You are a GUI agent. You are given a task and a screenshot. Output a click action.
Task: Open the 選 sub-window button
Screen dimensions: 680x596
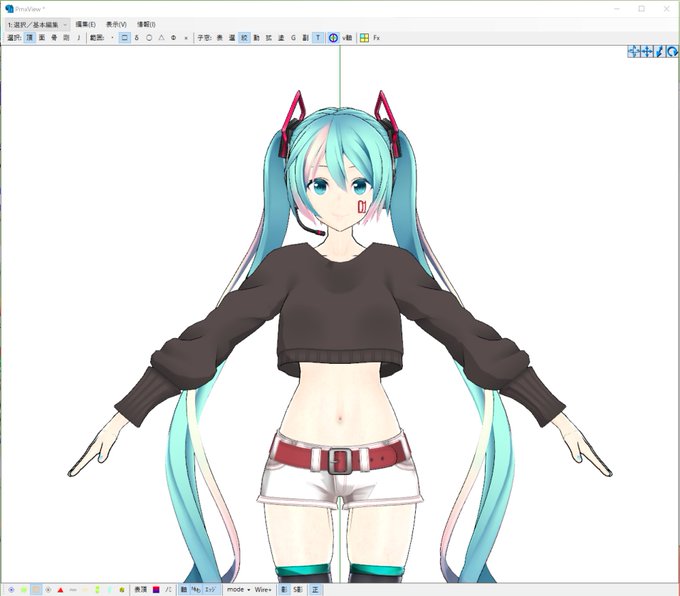coord(232,38)
